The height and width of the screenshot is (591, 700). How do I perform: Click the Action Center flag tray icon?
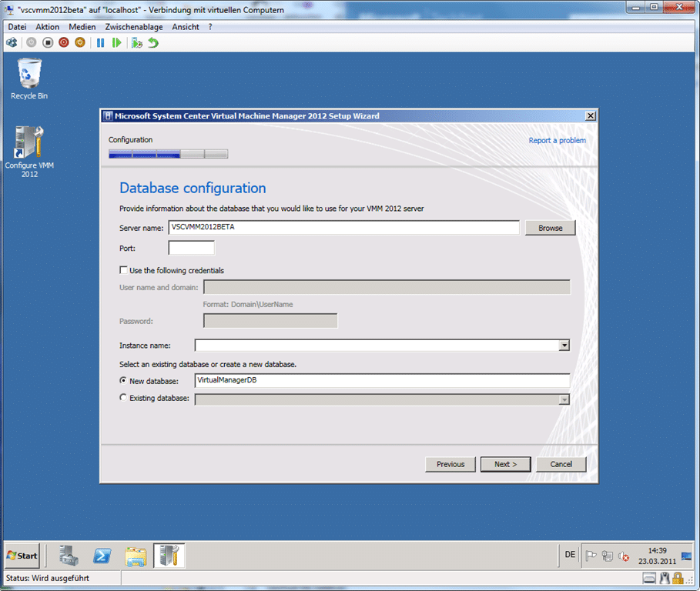click(x=591, y=556)
